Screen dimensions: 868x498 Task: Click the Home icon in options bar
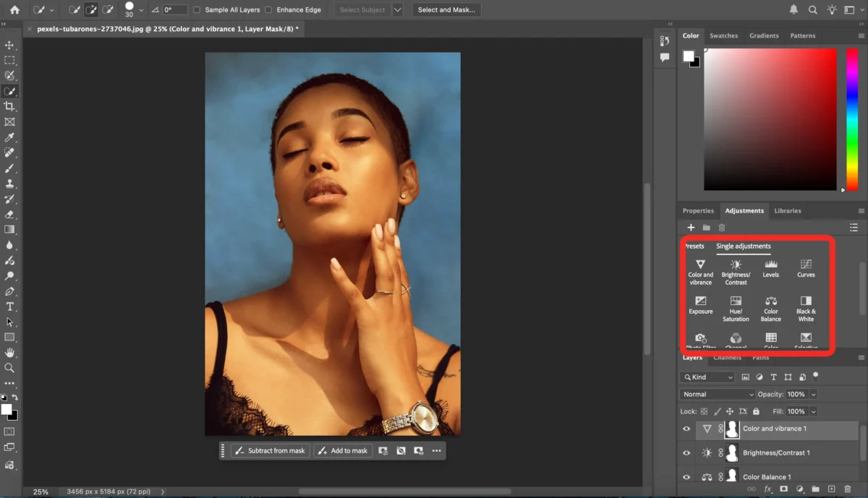(14, 10)
